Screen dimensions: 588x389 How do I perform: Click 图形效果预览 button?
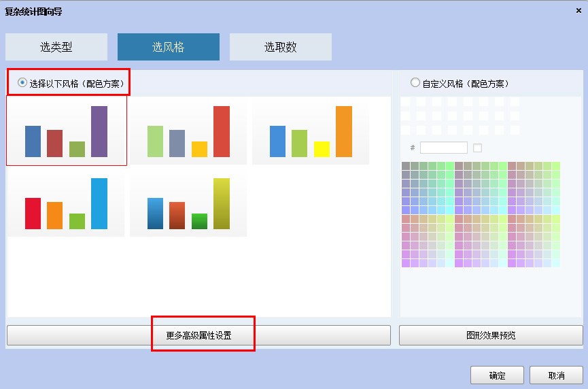click(491, 335)
